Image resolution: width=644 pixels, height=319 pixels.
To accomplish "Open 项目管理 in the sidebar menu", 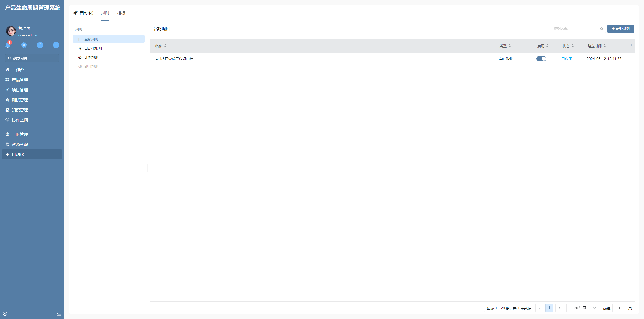I will tap(20, 90).
